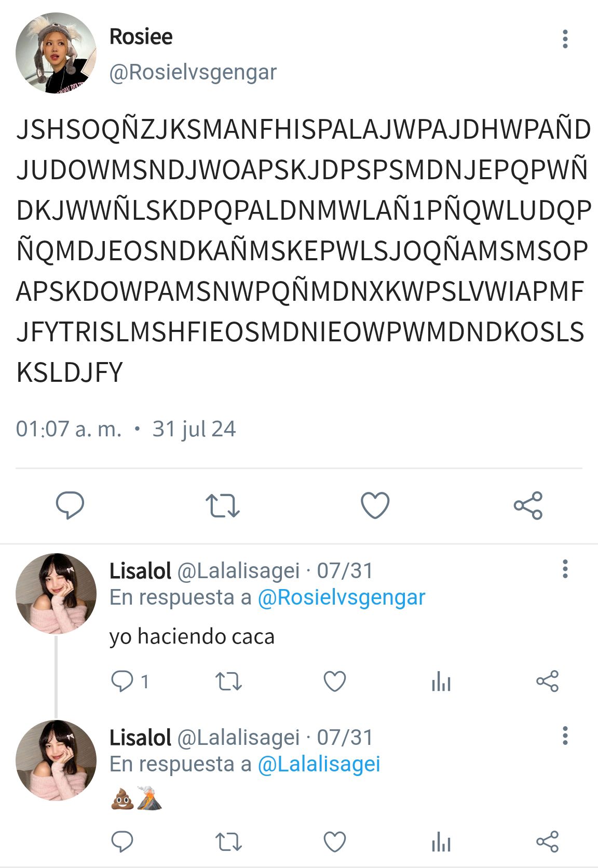The width and height of the screenshot is (598, 868).
Task: Reply to Rosiee's main tweet
Action: coord(70,505)
